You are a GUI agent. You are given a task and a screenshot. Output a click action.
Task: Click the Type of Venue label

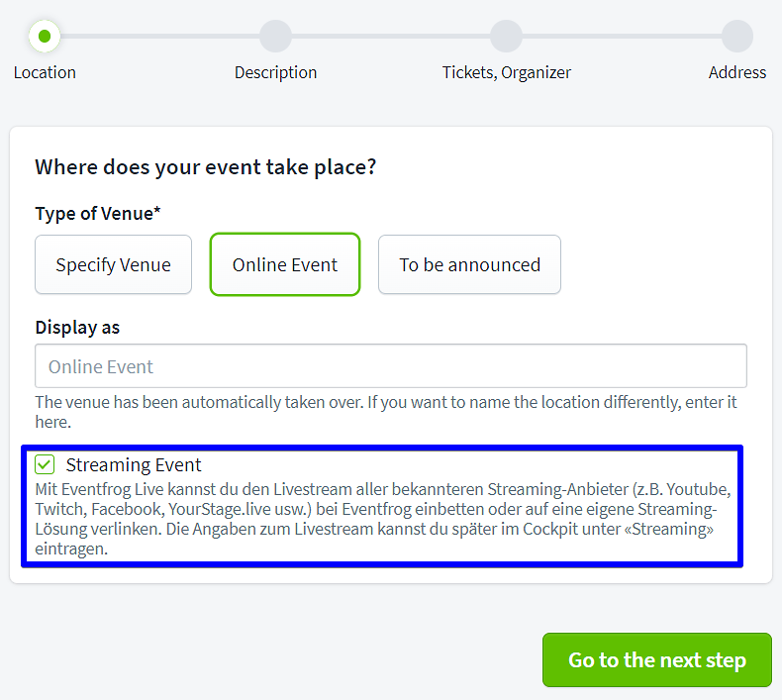98,214
